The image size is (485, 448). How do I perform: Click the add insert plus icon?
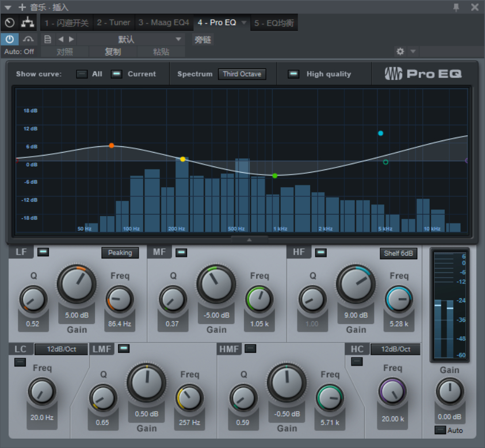pos(22,7)
